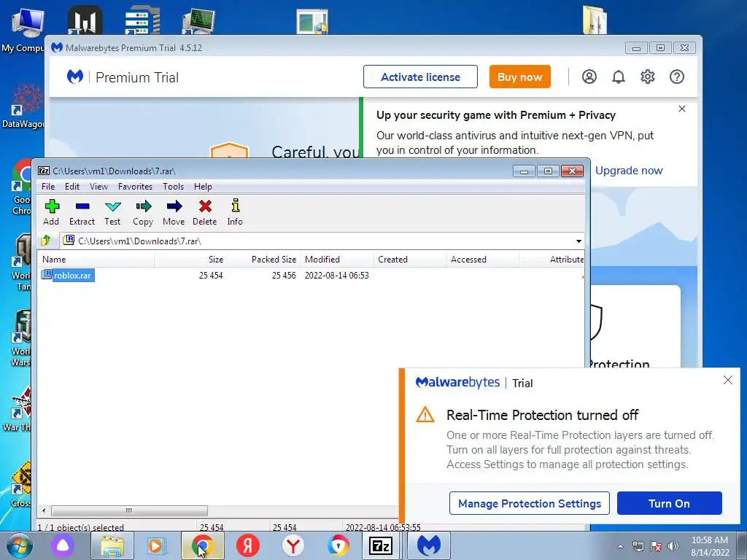Viewport: 747px width, 560px height.
Task: Turn On Real-Time Protection
Action: pyautogui.click(x=670, y=503)
